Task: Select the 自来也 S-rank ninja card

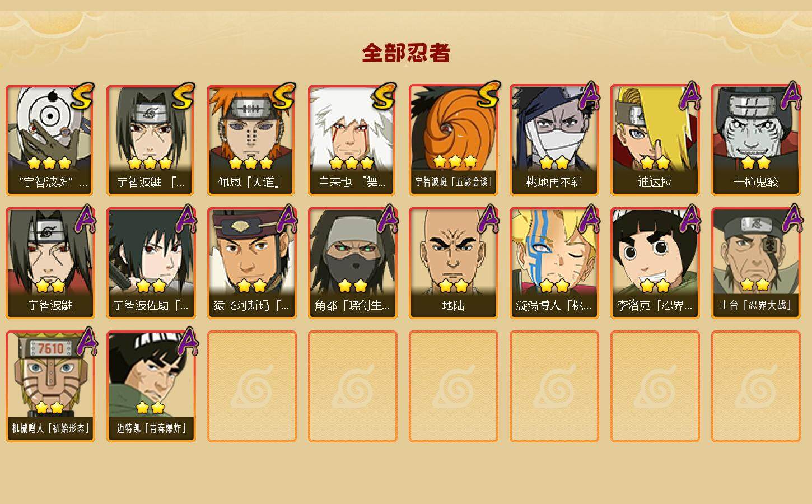Action: [x=353, y=140]
